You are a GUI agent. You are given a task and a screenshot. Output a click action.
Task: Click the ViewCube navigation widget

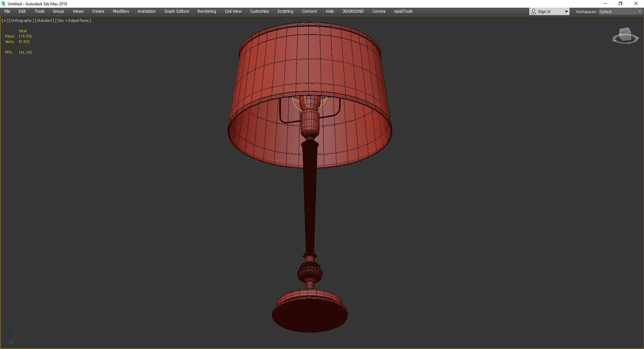[x=625, y=36]
